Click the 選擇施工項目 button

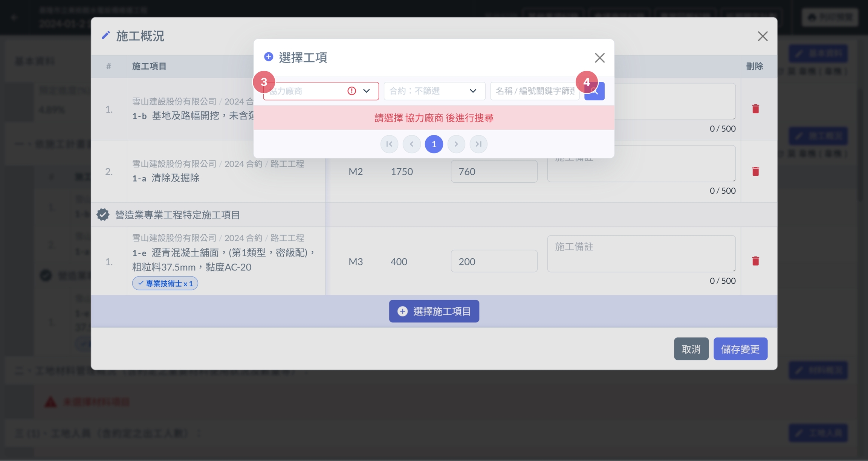[434, 311]
